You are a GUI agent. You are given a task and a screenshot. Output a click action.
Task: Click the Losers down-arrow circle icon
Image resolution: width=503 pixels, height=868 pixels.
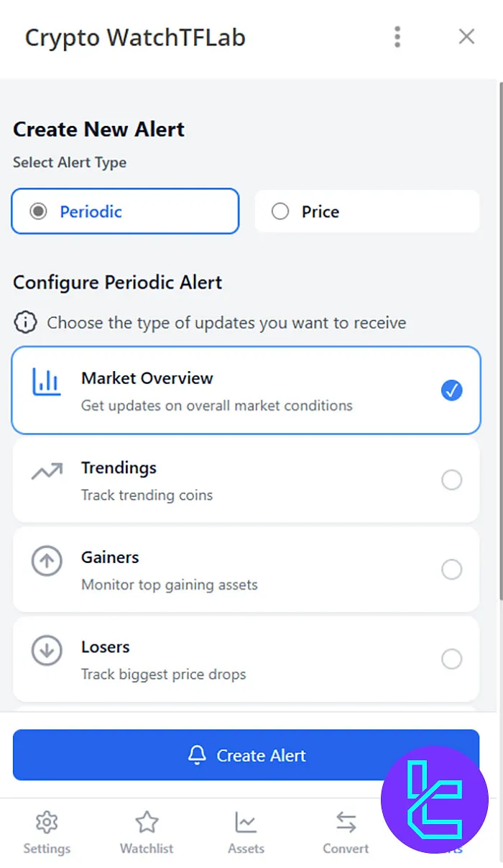(46, 651)
